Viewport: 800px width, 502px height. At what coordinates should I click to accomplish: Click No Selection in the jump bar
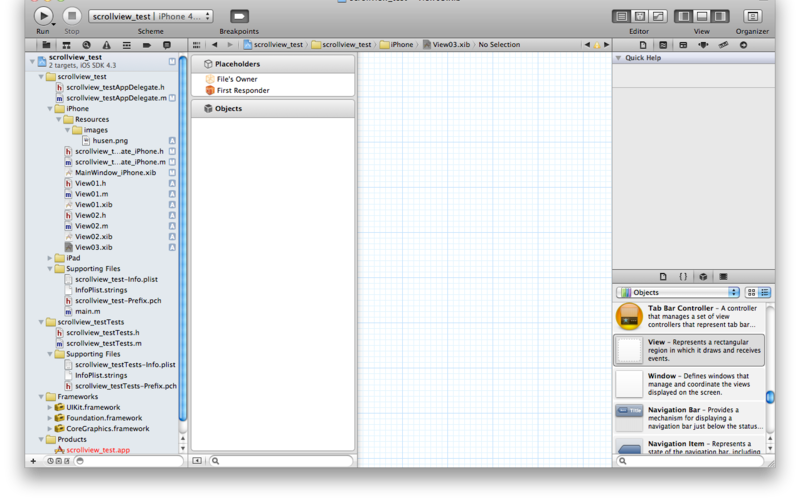499,45
